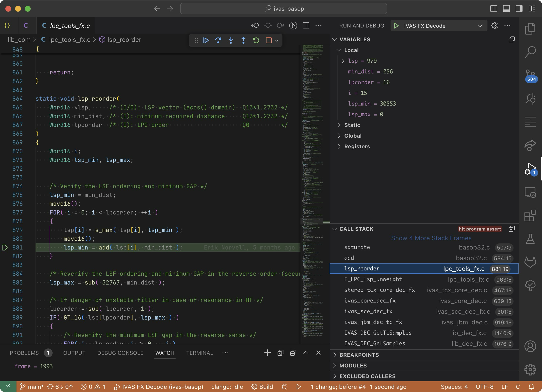Click the Build button in the status bar
The image size is (542, 392).
262,387
